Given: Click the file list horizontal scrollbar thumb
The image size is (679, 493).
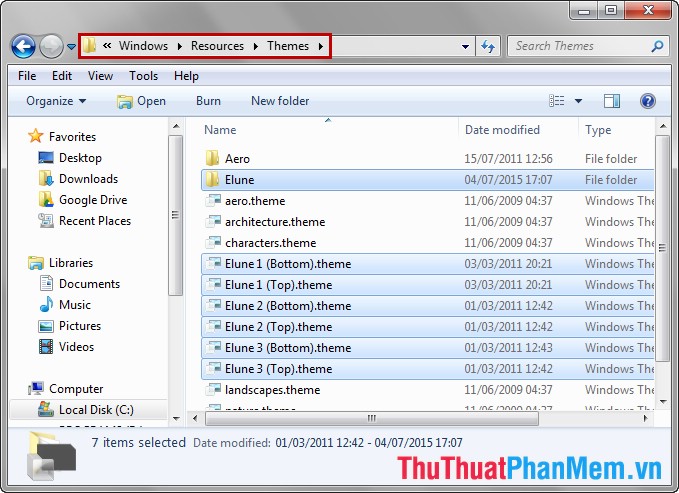Looking at the screenshot, I should click(372, 418).
